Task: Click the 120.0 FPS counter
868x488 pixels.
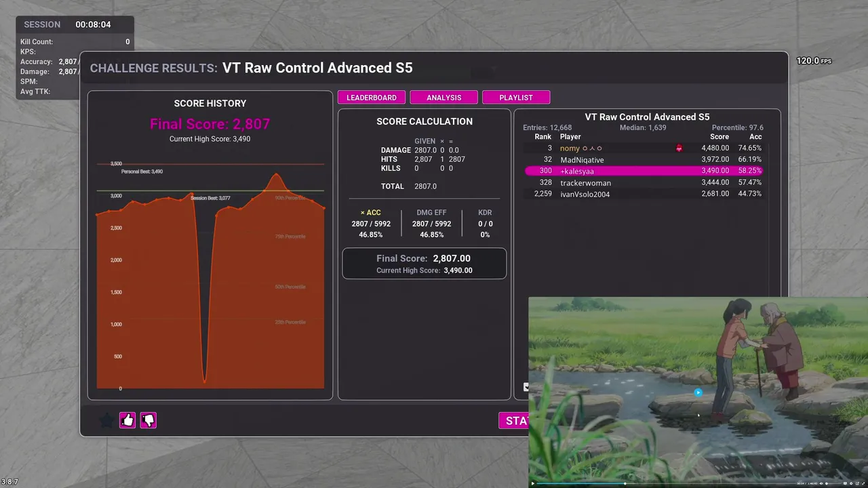Action: point(814,61)
